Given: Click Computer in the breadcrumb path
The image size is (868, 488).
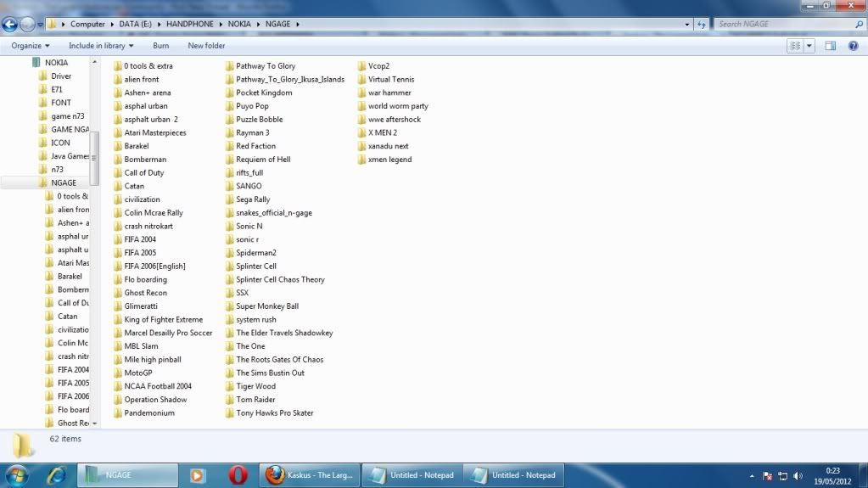Looking at the screenshot, I should [x=87, y=24].
